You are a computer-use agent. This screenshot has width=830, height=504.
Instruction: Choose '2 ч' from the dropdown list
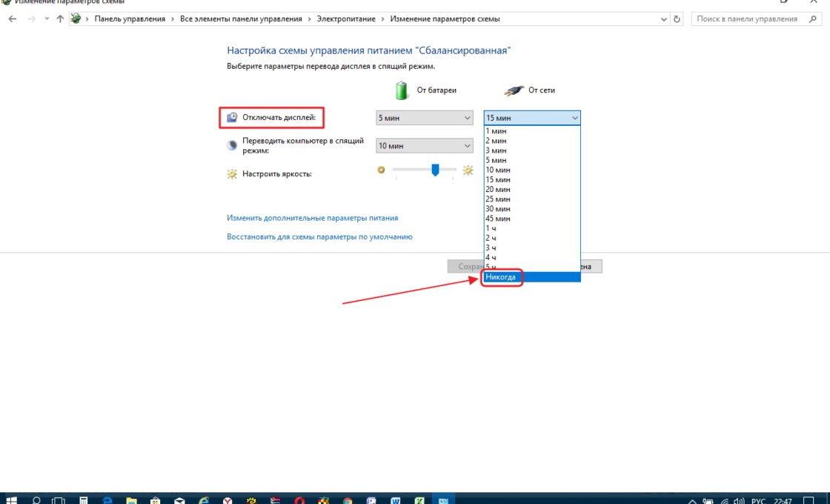(532, 238)
